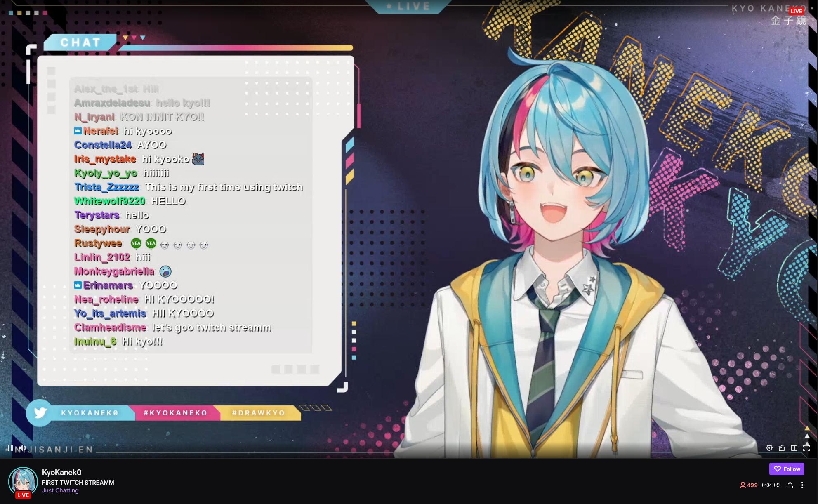Viewport: 818px width, 504px height.
Task: Mute the stream using the speaker icon
Action: click(x=23, y=448)
